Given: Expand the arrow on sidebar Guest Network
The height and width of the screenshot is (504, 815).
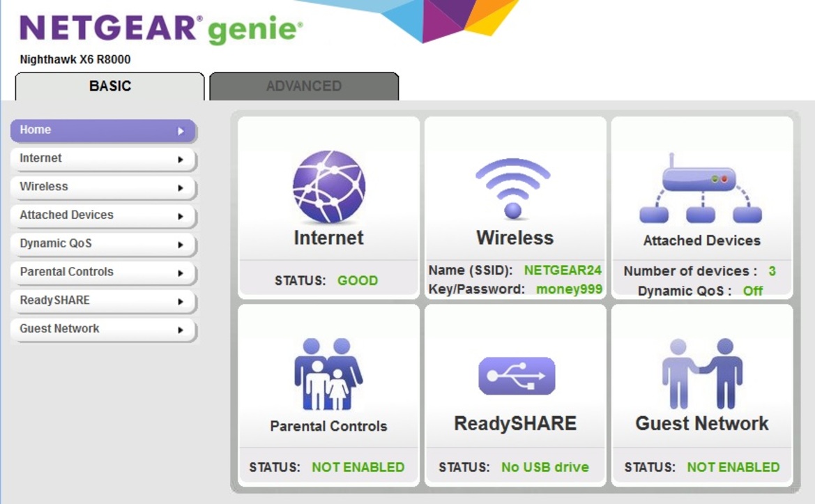Looking at the screenshot, I should point(181,330).
